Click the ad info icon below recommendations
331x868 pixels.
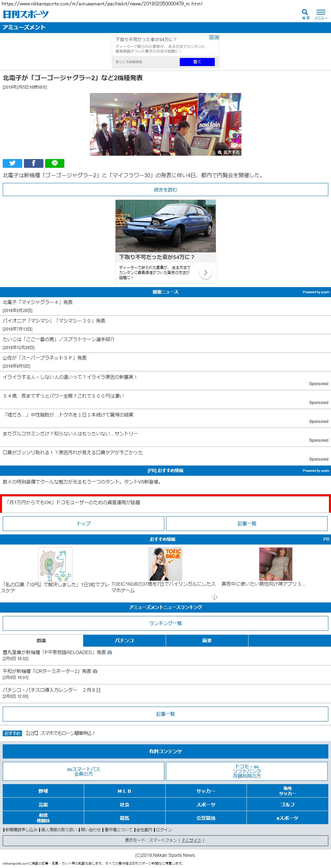[x=214, y=597]
